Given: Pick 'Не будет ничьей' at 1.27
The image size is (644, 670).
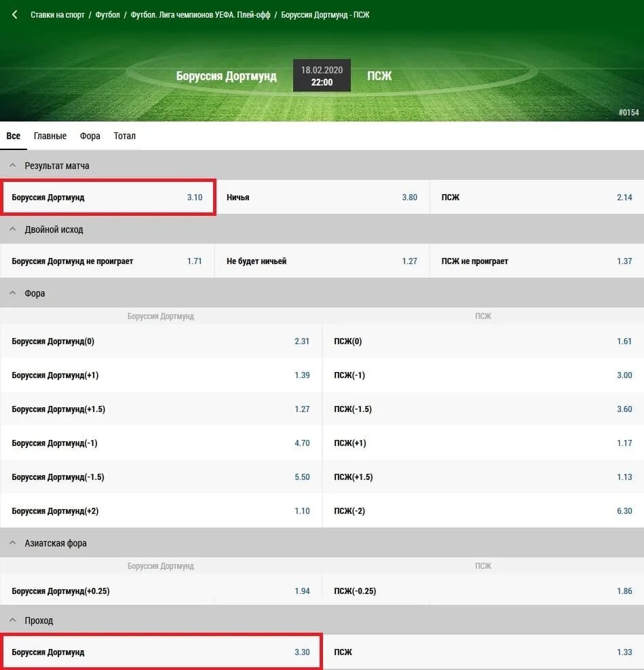Looking at the screenshot, I should coord(322,261).
